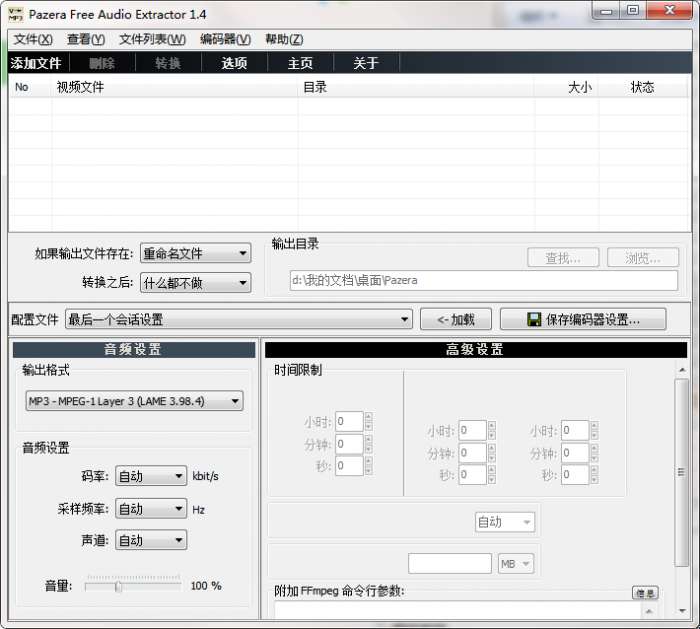Click the advanced settings scrollbar down arrow
Viewport: 700px width, 629px height.
(682, 611)
